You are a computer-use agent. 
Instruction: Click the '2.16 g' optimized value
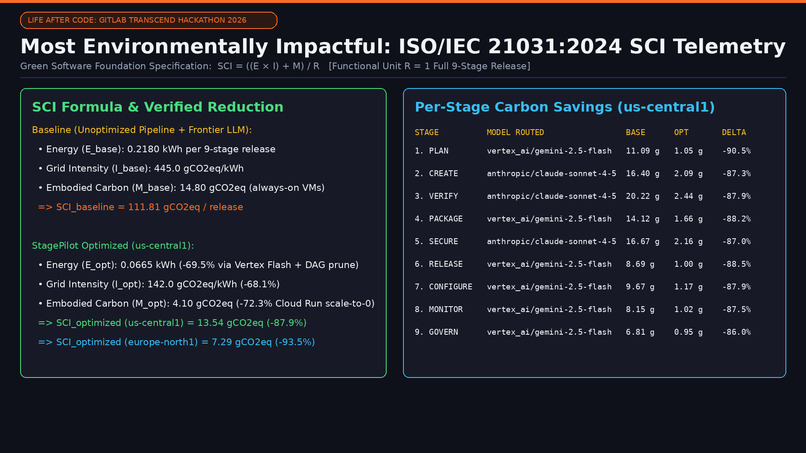(688, 242)
